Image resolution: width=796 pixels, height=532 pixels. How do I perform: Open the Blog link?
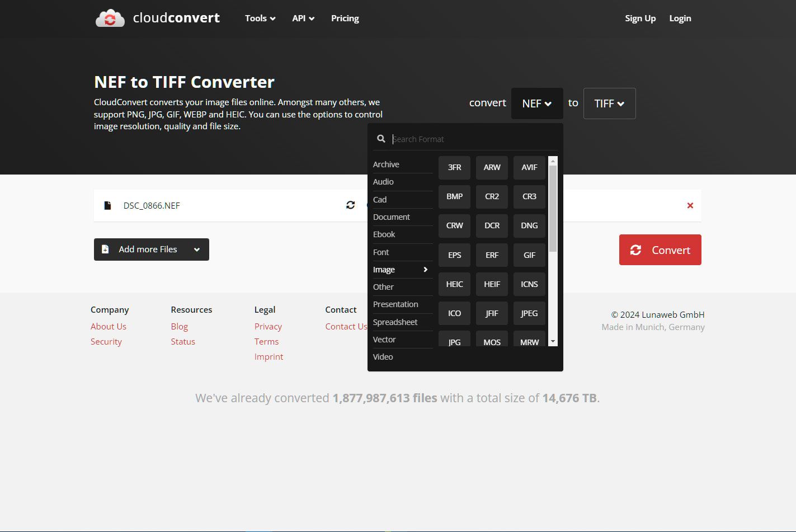click(x=180, y=326)
